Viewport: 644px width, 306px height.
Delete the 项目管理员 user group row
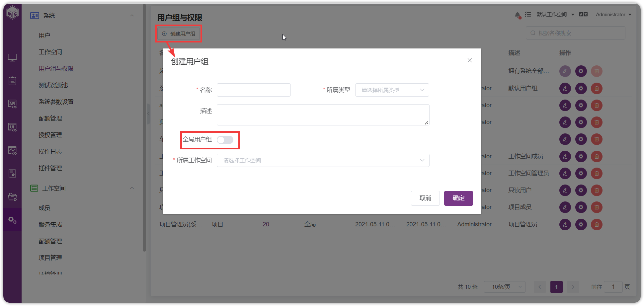(597, 224)
